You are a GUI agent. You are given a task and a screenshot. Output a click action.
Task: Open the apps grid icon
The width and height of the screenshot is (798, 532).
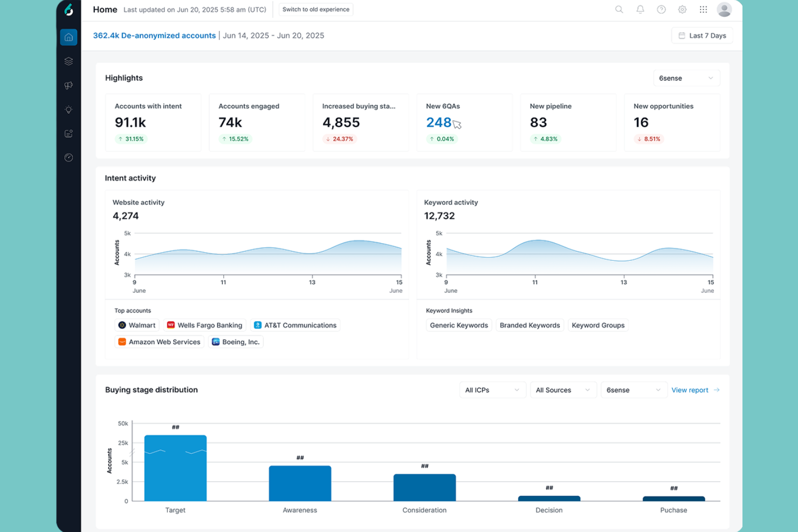point(703,9)
